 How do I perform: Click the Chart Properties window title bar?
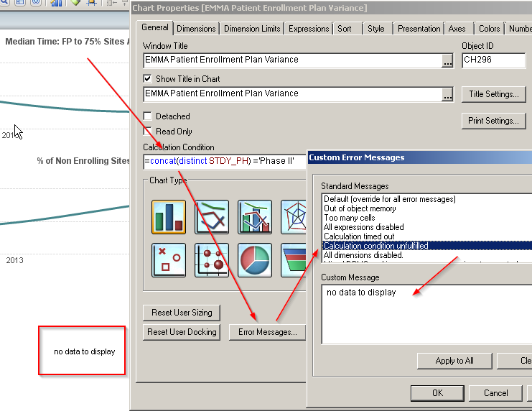click(331, 8)
